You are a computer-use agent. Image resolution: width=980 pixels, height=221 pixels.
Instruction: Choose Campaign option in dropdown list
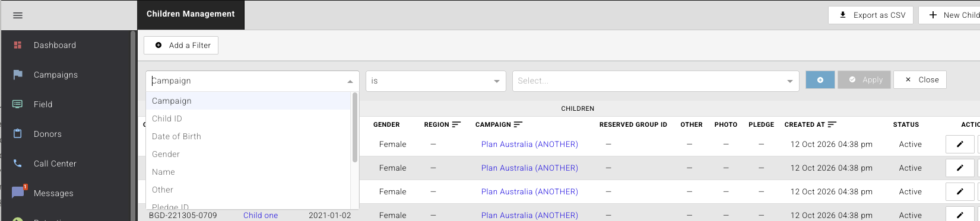tap(248, 101)
